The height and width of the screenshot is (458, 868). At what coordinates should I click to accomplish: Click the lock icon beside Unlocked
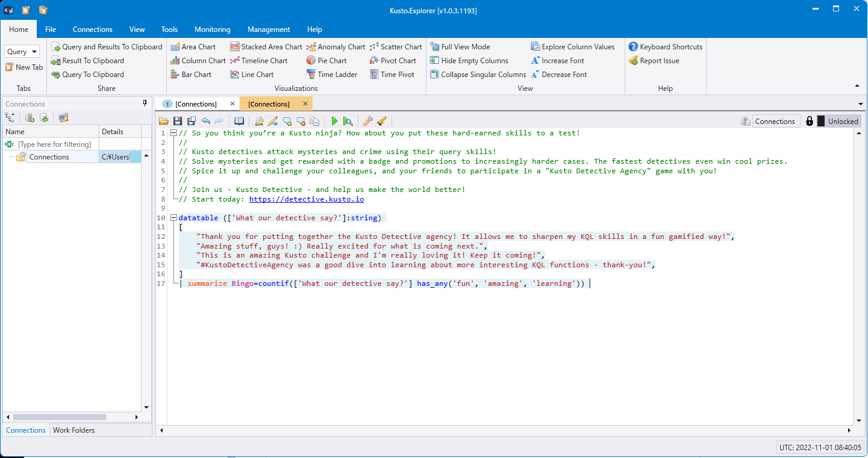pyautogui.click(x=810, y=121)
